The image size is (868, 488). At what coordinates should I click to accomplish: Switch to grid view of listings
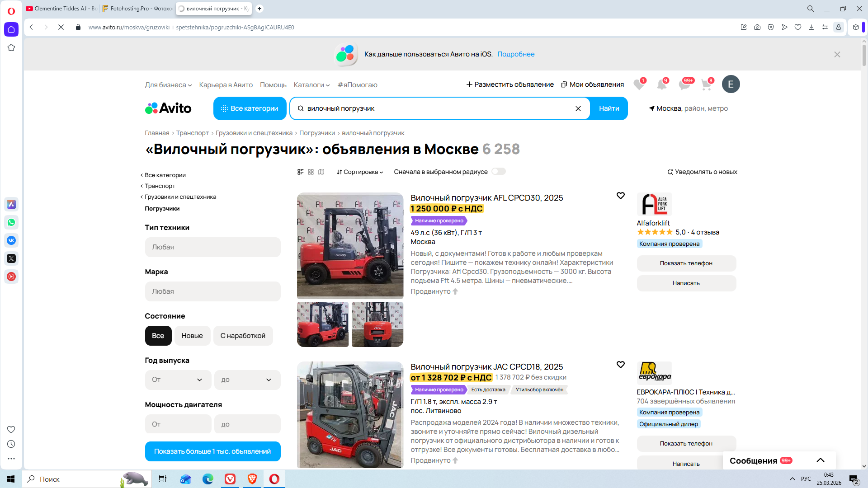coord(311,172)
